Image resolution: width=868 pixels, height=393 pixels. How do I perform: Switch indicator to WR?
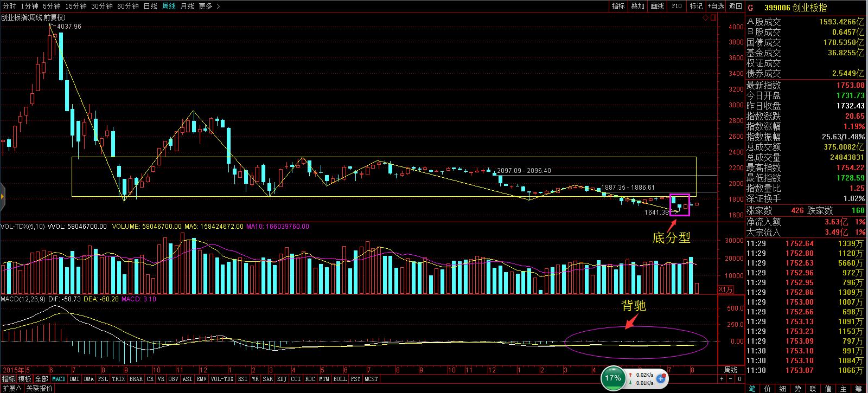coord(255,379)
